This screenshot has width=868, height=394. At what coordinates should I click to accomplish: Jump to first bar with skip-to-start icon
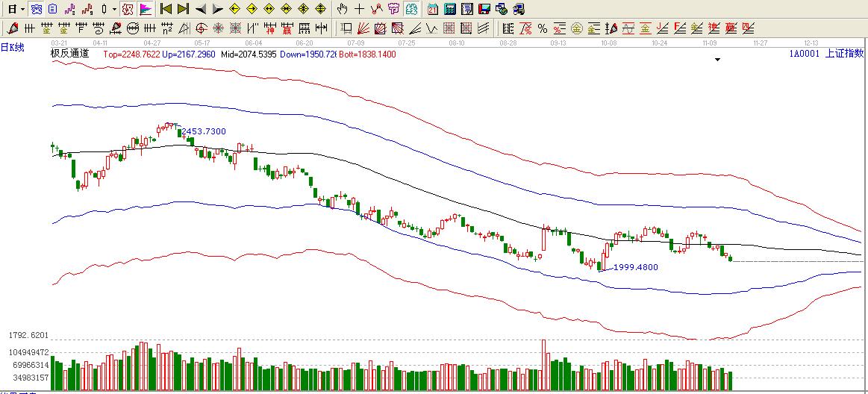[x=166, y=9]
